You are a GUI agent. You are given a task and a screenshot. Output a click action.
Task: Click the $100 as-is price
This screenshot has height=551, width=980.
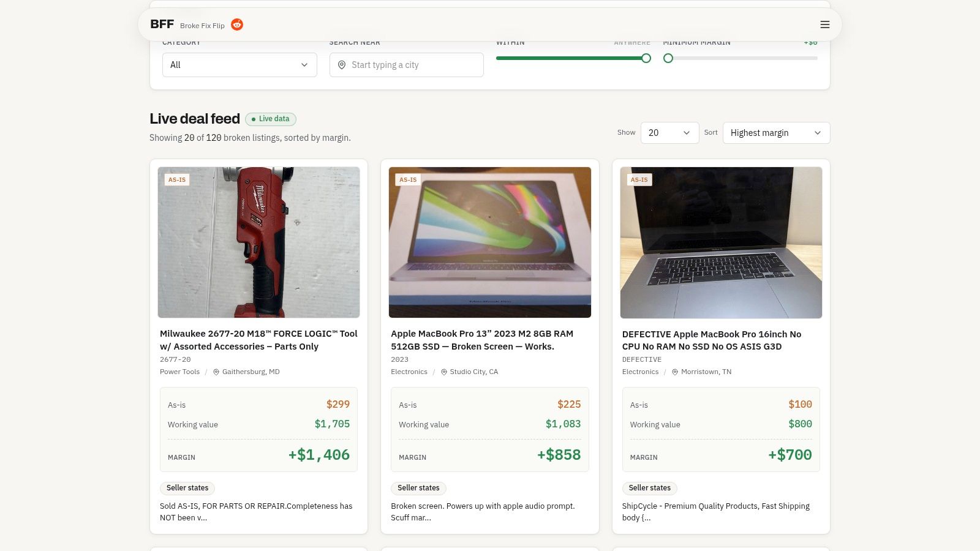(800, 404)
